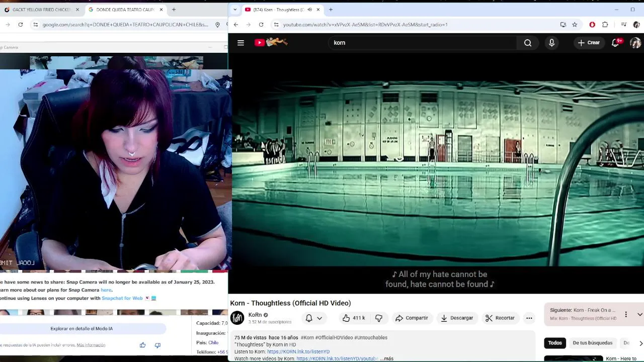
Task: Expand the subscription bell dropdown chevron
Action: tap(319, 318)
